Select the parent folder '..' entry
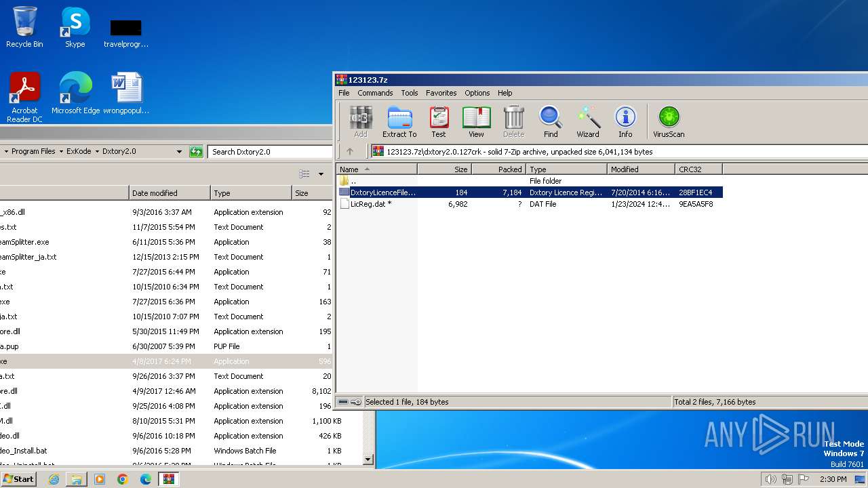868x488 pixels. (530, 181)
